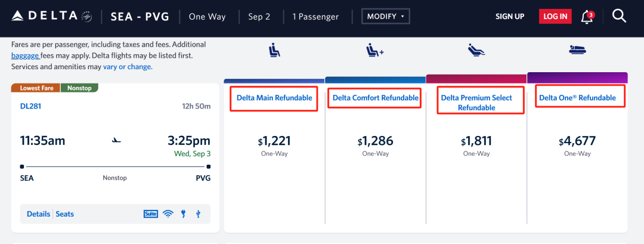The width and height of the screenshot is (644, 244).
Task: Select the Comfort plus seat icon
Action: point(374,51)
